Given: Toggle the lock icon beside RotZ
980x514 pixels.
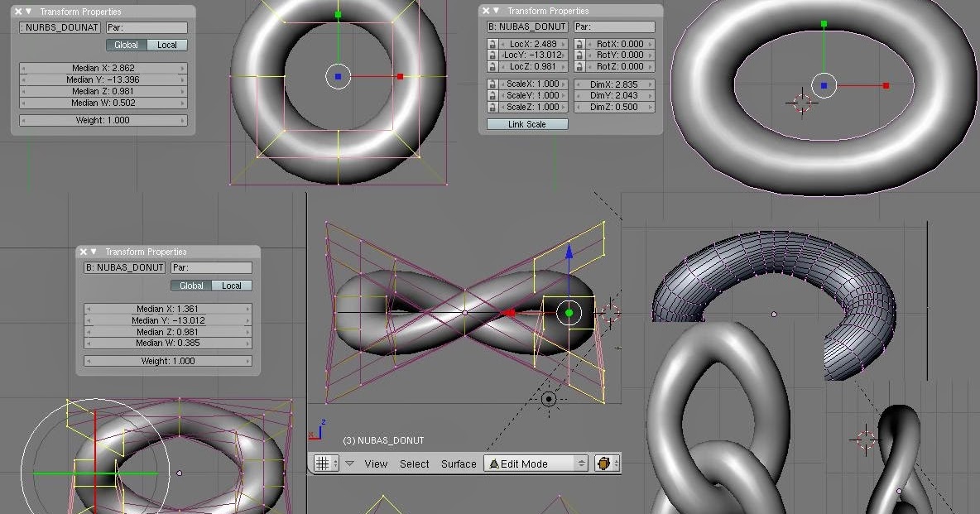Looking at the screenshot, I should [x=579, y=66].
